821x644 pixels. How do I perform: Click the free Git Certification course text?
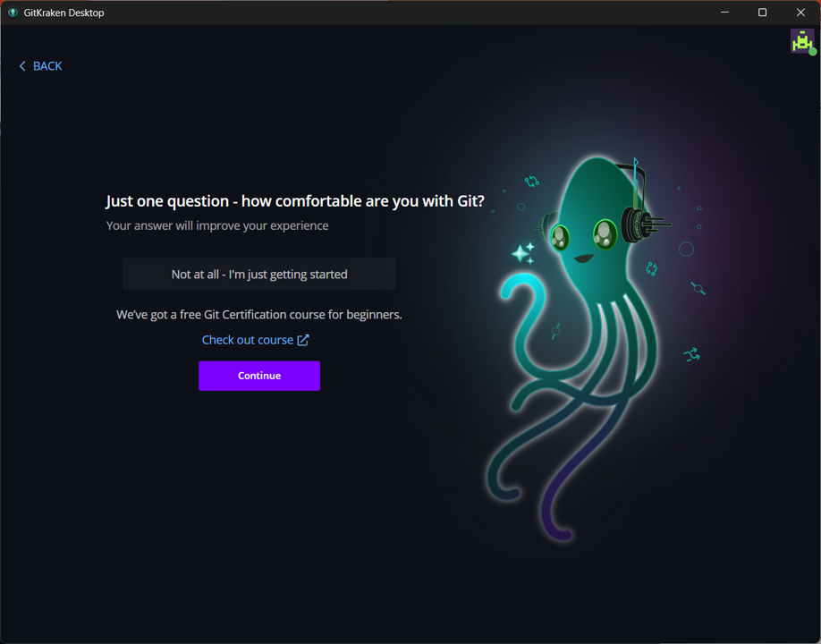pos(259,315)
